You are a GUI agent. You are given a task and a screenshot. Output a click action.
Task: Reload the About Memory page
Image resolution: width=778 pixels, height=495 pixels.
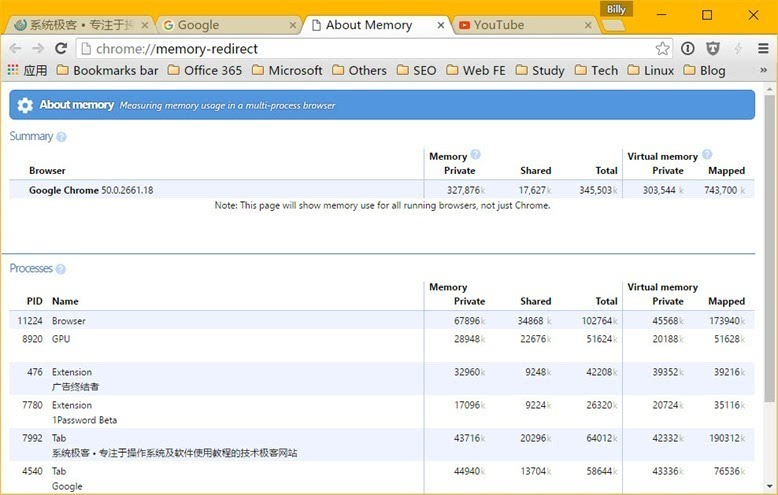tap(61, 49)
